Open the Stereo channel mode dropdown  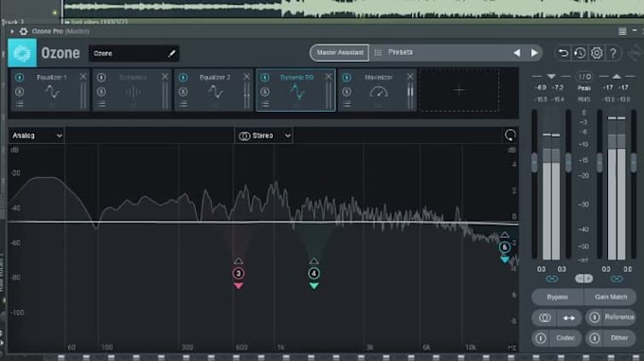[x=263, y=135]
